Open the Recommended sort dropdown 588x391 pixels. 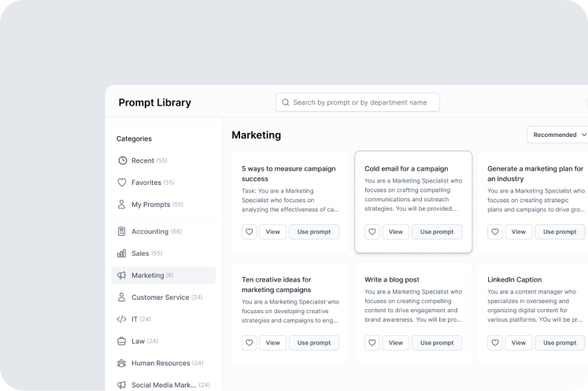[557, 135]
